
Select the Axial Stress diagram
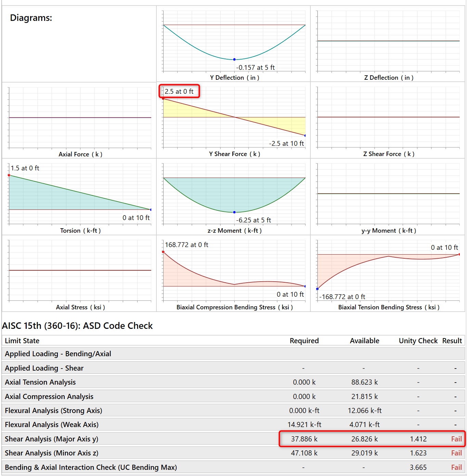pyautogui.click(x=80, y=271)
